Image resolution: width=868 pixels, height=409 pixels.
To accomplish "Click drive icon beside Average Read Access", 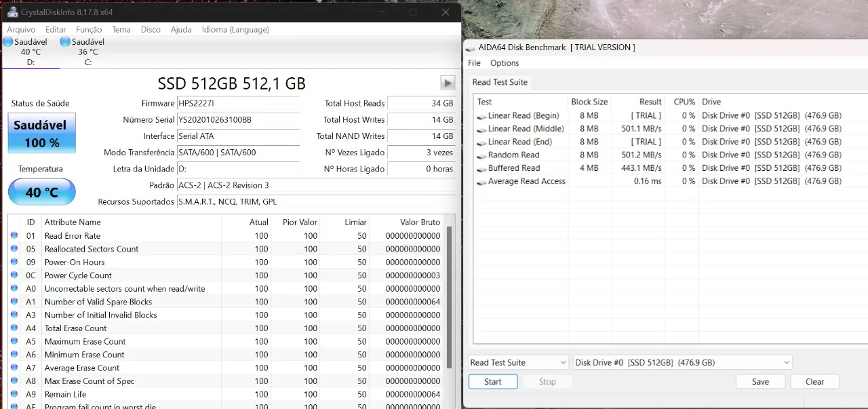I will click(x=481, y=182).
